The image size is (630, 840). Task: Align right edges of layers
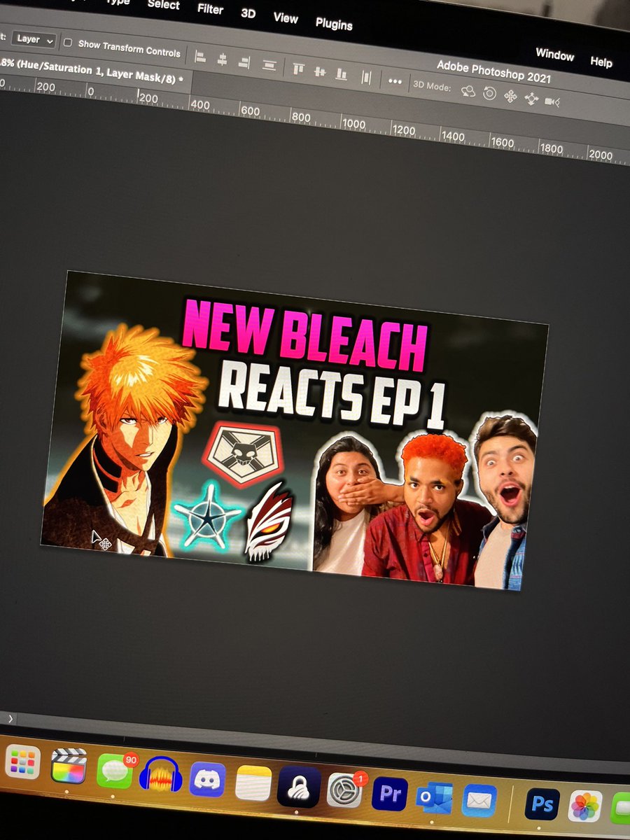click(x=244, y=62)
